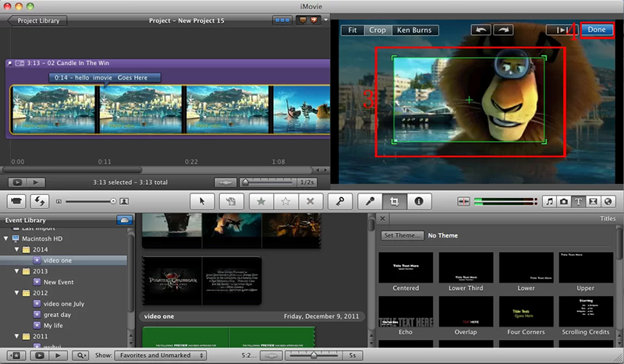
Task: Collapse the 2012 events folder
Action: (x=16, y=293)
